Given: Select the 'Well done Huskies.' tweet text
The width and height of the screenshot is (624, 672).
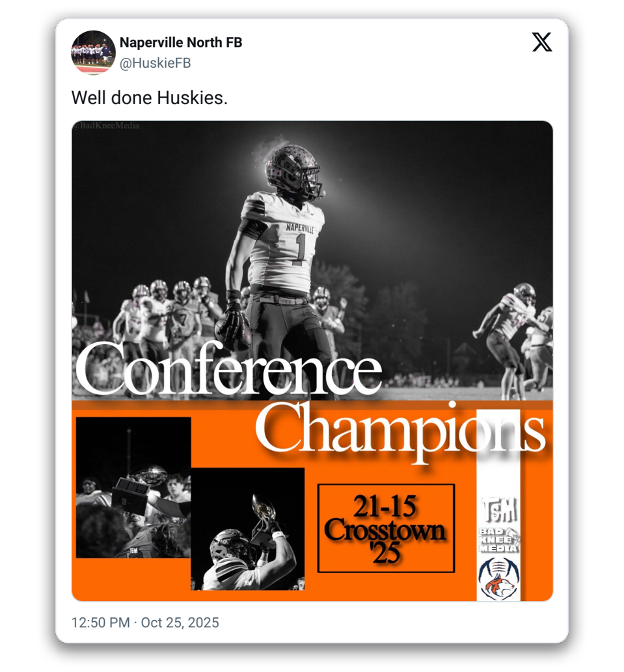Looking at the screenshot, I should tap(150, 98).
